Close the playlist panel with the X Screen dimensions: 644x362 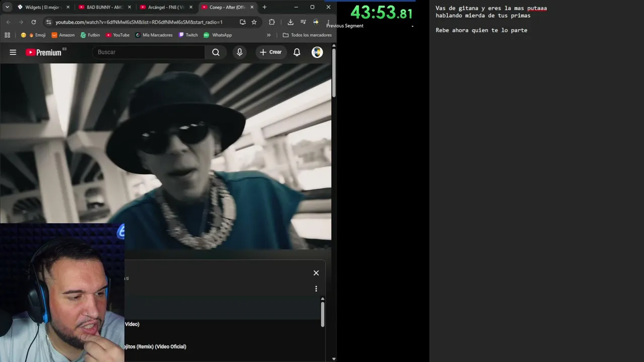(316, 273)
